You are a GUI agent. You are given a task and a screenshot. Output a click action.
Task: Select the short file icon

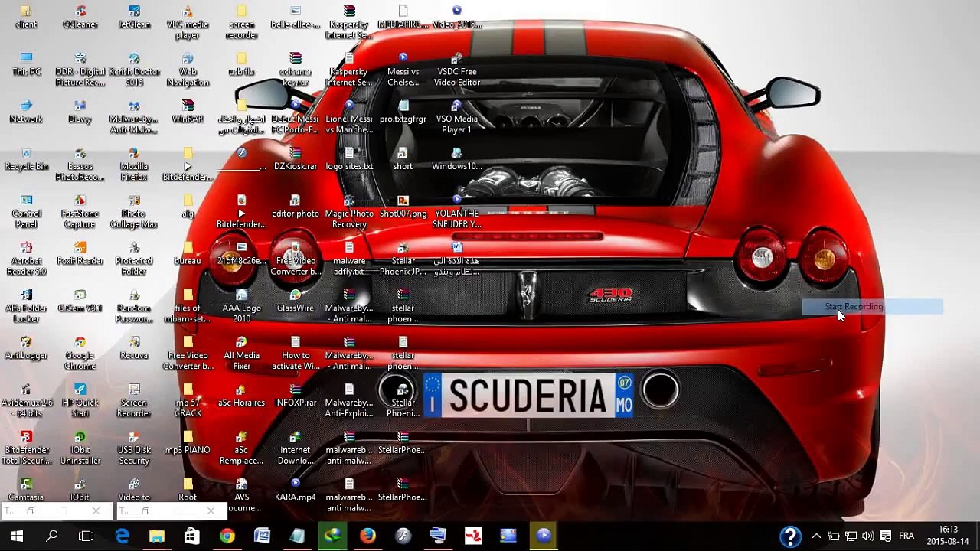click(x=403, y=160)
